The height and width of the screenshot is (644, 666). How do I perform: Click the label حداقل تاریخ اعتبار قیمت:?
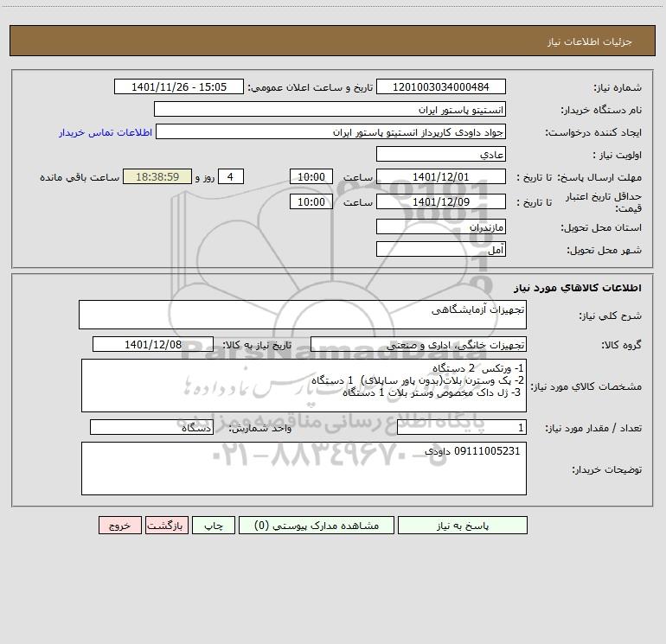coord(604,202)
